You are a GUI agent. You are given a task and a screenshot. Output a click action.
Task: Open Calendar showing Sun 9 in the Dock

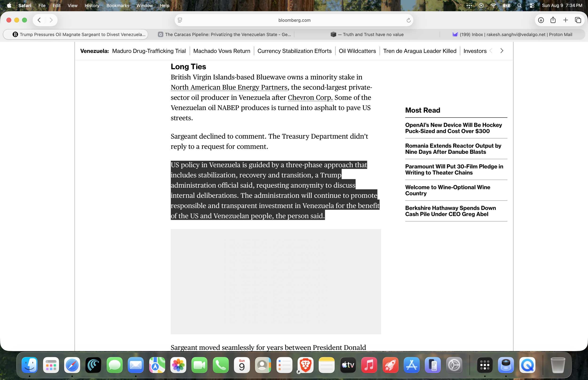click(x=242, y=365)
